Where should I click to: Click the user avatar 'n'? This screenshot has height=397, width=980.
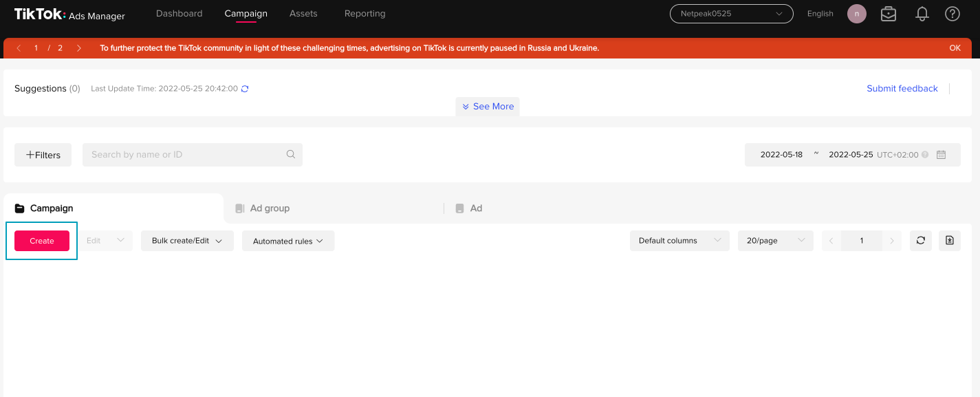(857, 14)
